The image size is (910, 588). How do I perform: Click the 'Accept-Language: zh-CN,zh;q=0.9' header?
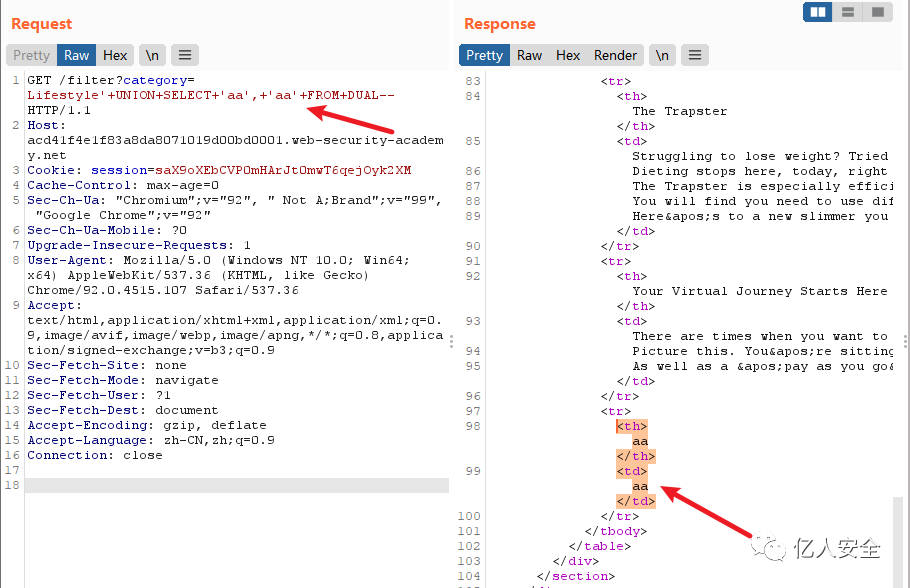pos(151,441)
